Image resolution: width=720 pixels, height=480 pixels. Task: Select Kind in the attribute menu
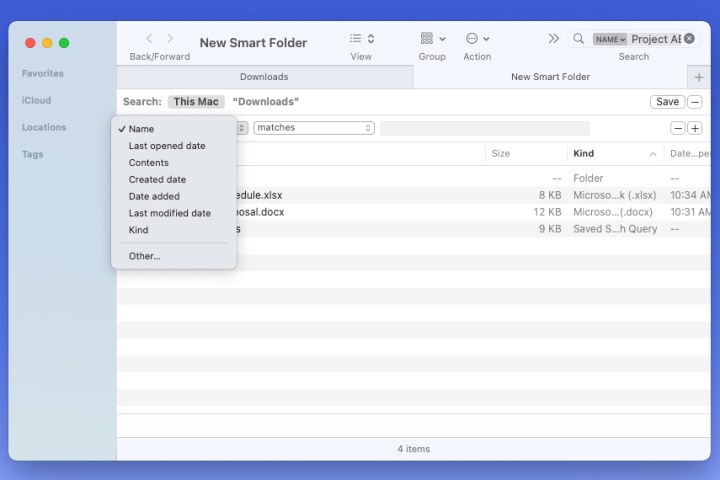pos(138,230)
